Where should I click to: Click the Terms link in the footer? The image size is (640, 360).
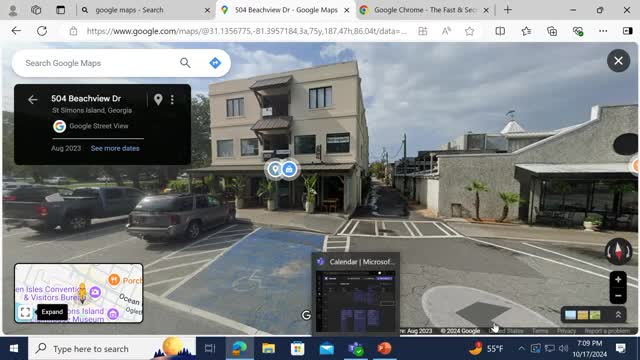click(x=540, y=331)
